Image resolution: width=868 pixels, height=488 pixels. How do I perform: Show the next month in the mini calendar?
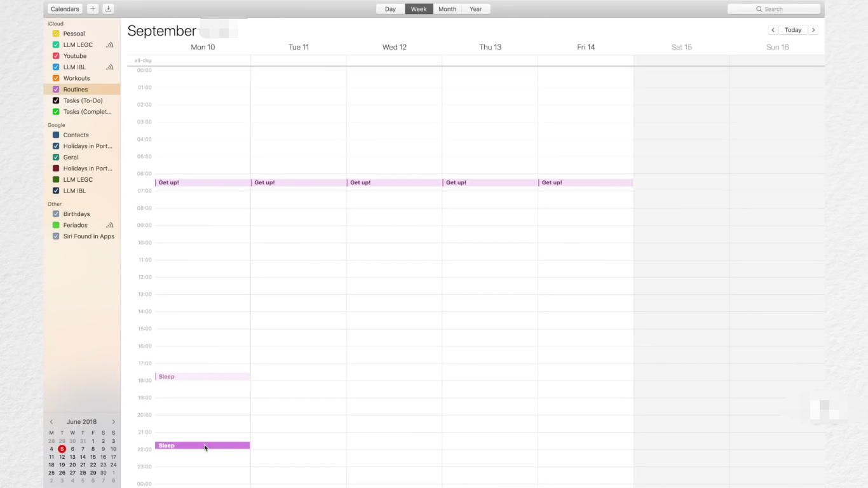pos(114,422)
